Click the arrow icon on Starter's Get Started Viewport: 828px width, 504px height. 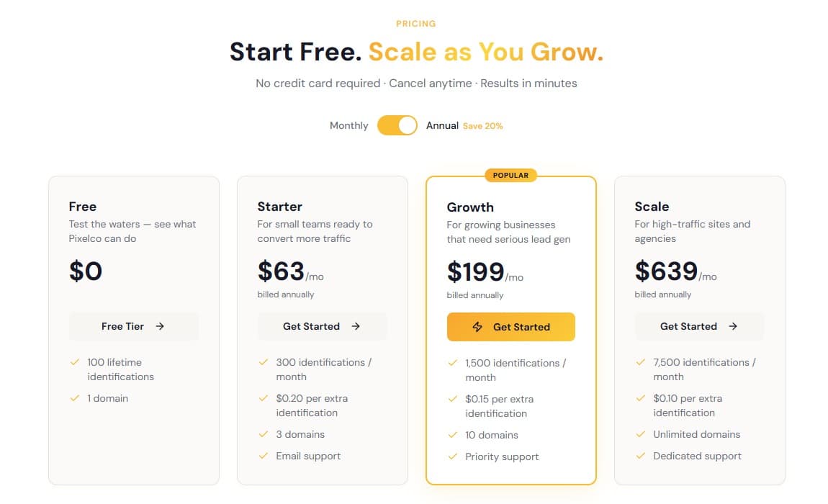pos(356,326)
